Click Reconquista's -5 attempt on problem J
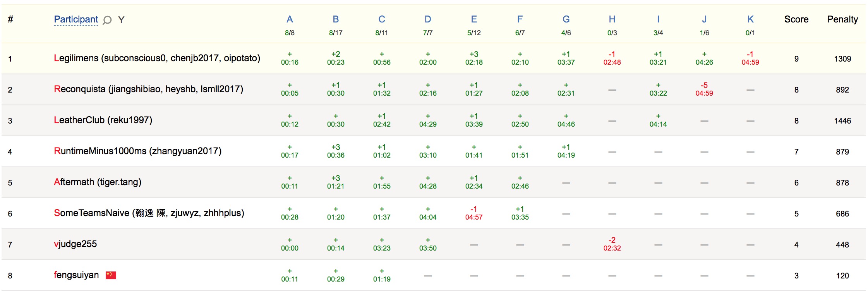The image size is (868, 292). pos(704,89)
